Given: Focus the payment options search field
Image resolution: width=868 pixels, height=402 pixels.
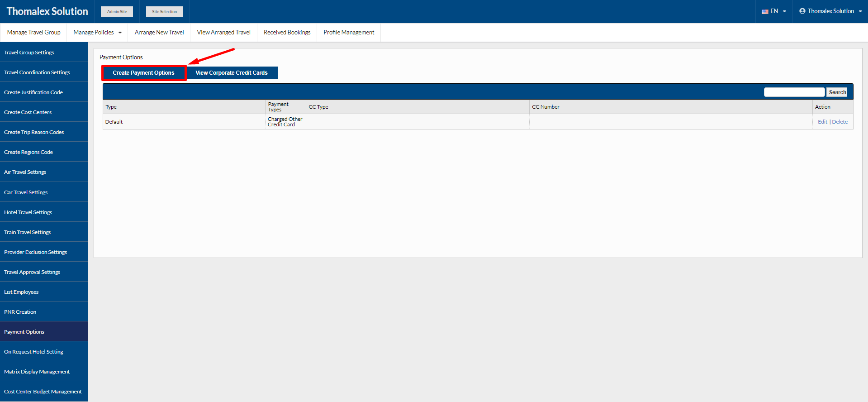Looking at the screenshot, I should (x=794, y=92).
